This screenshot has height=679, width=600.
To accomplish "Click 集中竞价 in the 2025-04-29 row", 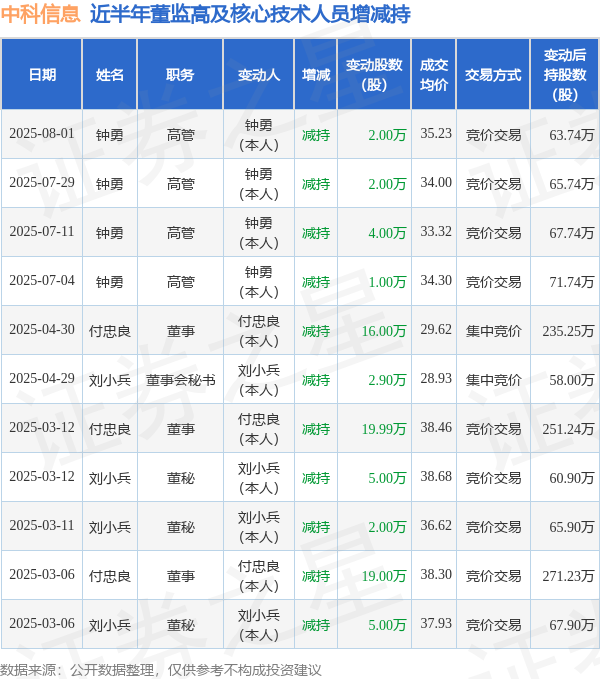I will 493,380.
